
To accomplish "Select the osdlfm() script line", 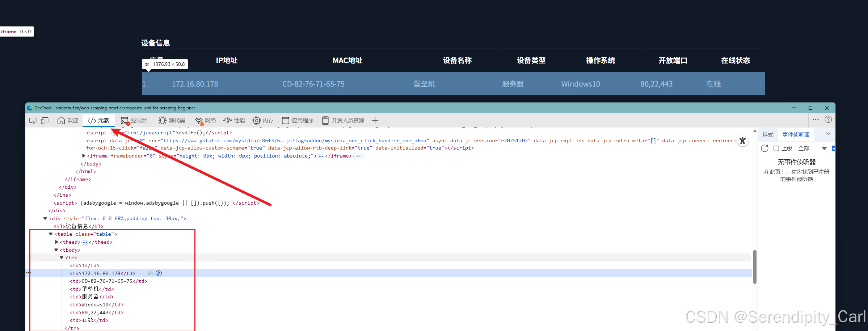I will 159,133.
